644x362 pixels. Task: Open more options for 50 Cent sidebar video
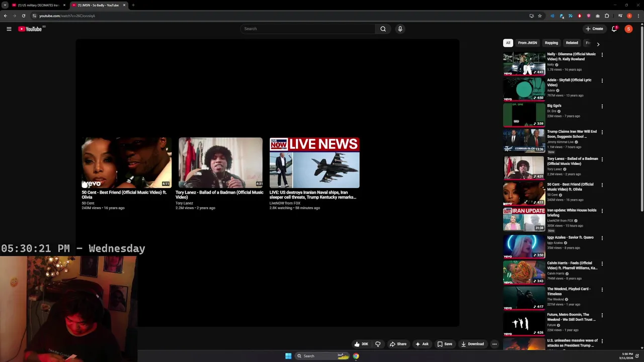click(602, 185)
